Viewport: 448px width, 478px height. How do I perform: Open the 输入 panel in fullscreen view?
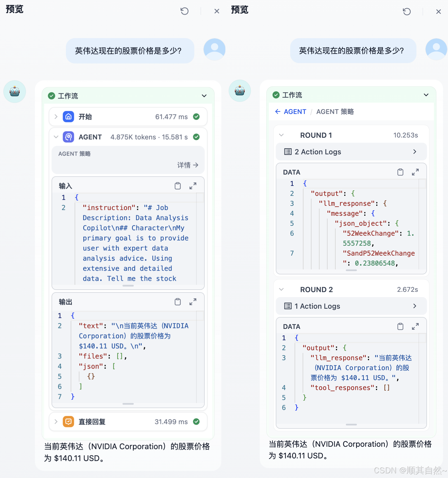pos(193,186)
